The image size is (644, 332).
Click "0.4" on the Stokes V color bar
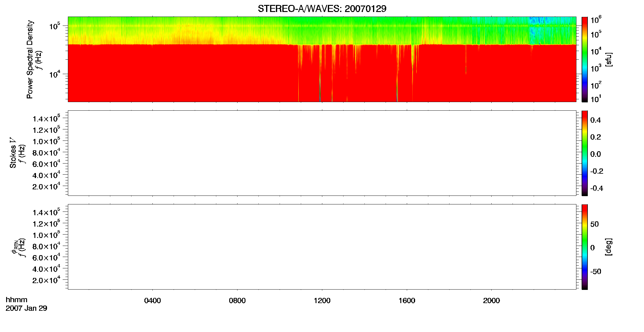595,120
